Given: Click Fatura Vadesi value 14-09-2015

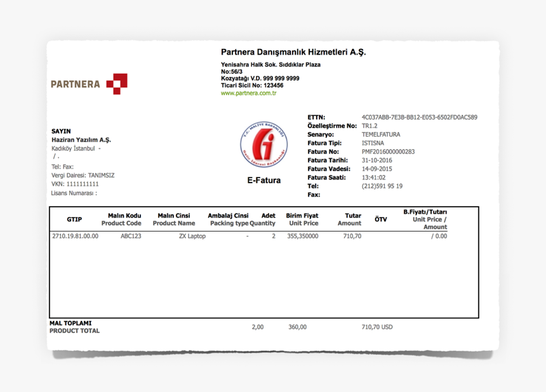Looking at the screenshot, I should [x=376, y=169].
